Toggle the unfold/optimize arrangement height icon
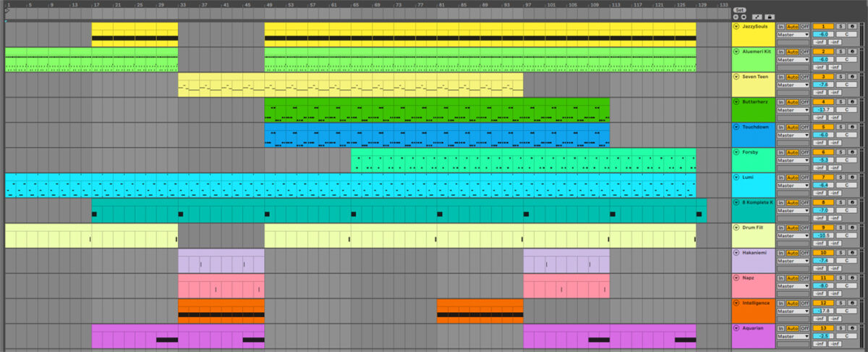Image resolution: width=868 pixels, height=352 pixels. [x=757, y=17]
